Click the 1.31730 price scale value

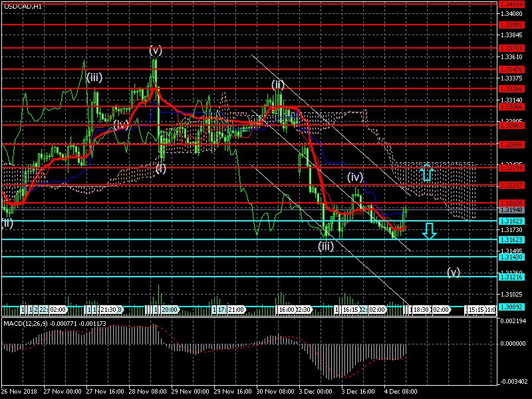[x=511, y=230]
